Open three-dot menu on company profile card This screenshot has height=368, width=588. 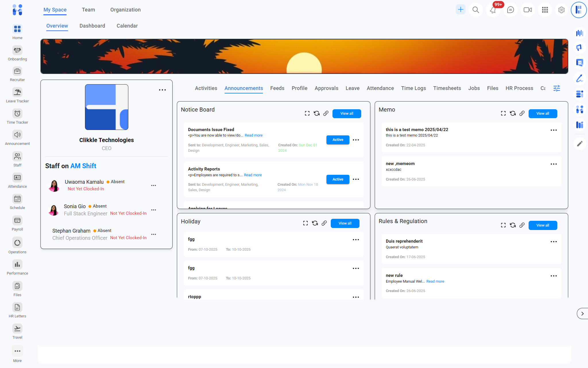pos(162,90)
